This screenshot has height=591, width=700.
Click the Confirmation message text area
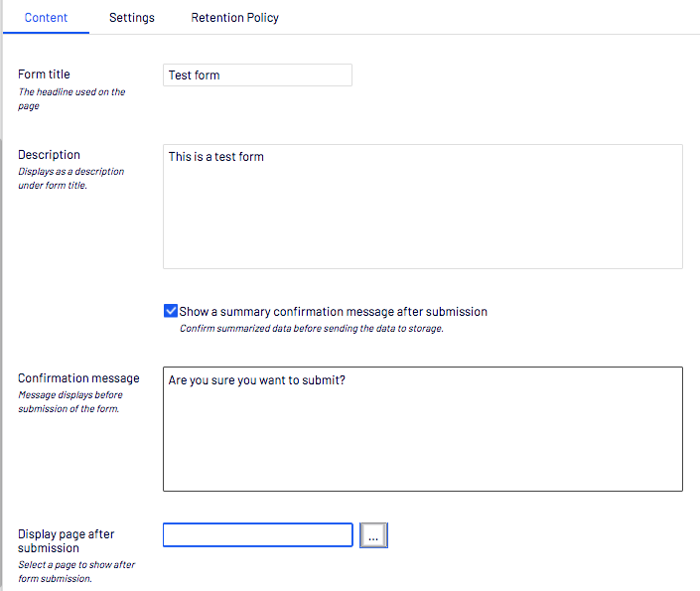coord(423,429)
